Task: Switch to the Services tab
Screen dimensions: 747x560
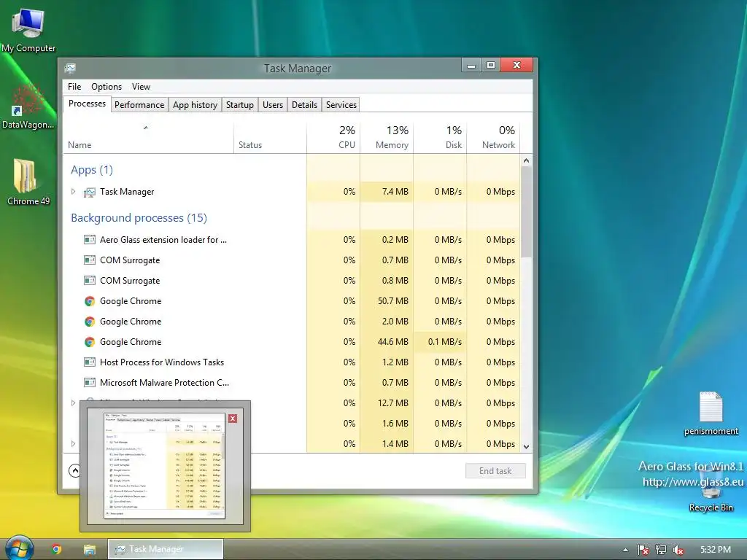Action: tap(341, 105)
